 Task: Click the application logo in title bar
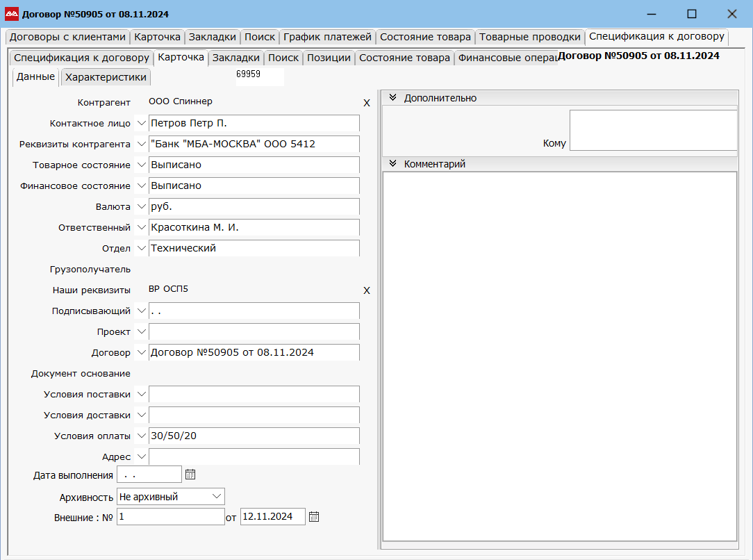[12, 14]
